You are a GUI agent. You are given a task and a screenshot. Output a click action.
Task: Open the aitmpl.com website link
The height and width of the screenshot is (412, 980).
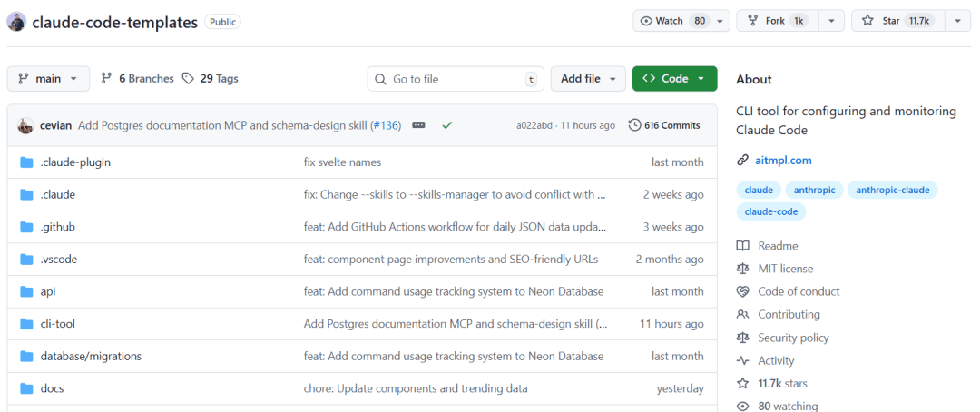783,161
